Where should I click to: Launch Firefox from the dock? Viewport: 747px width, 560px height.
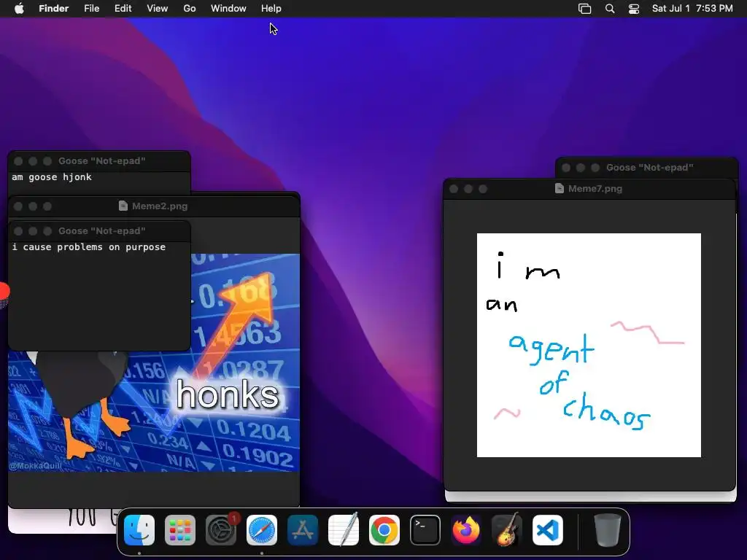466,530
